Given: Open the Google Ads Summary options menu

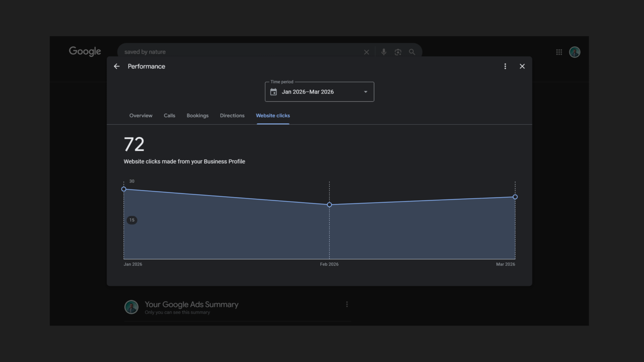Looking at the screenshot, I should coord(347,304).
